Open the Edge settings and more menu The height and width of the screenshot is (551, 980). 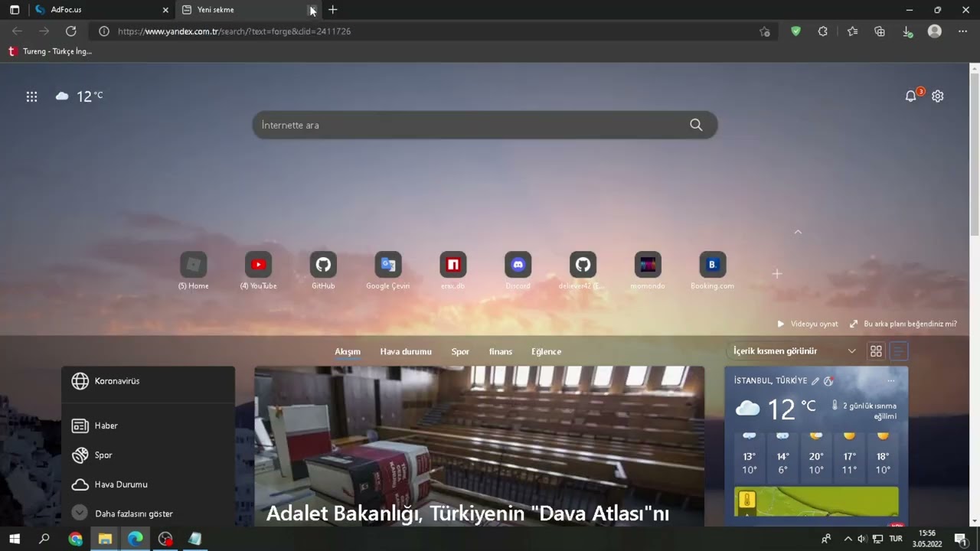962,31
